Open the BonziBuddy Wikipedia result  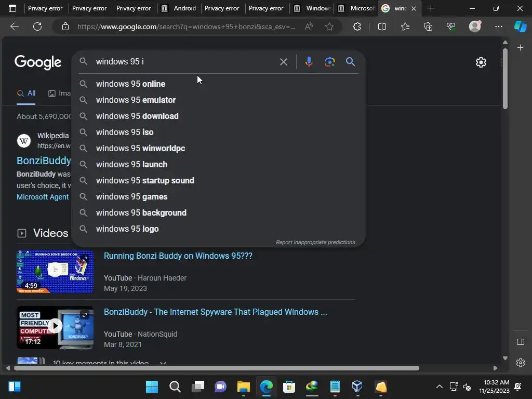point(44,161)
